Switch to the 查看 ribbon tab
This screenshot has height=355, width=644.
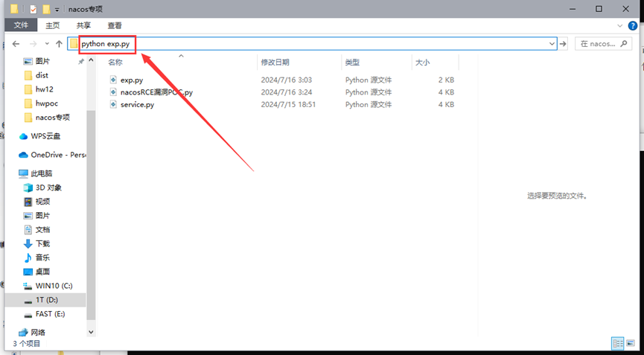(x=114, y=25)
